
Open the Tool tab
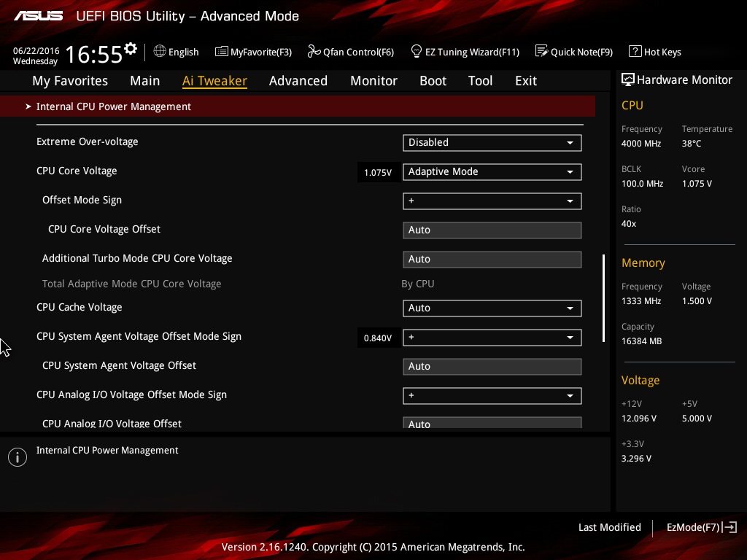[x=480, y=81]
